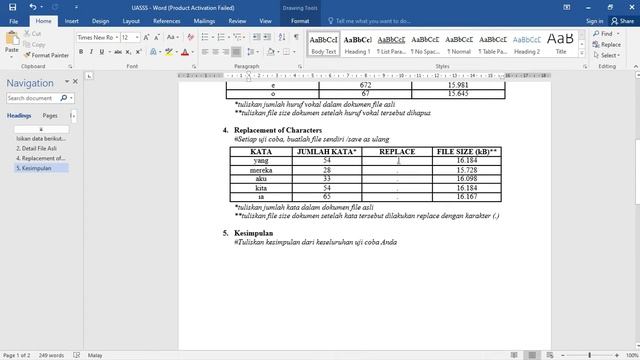This screenshot has height=360, width=640.
Task: Open Line Spacing options icon
Action: (251, 52)
